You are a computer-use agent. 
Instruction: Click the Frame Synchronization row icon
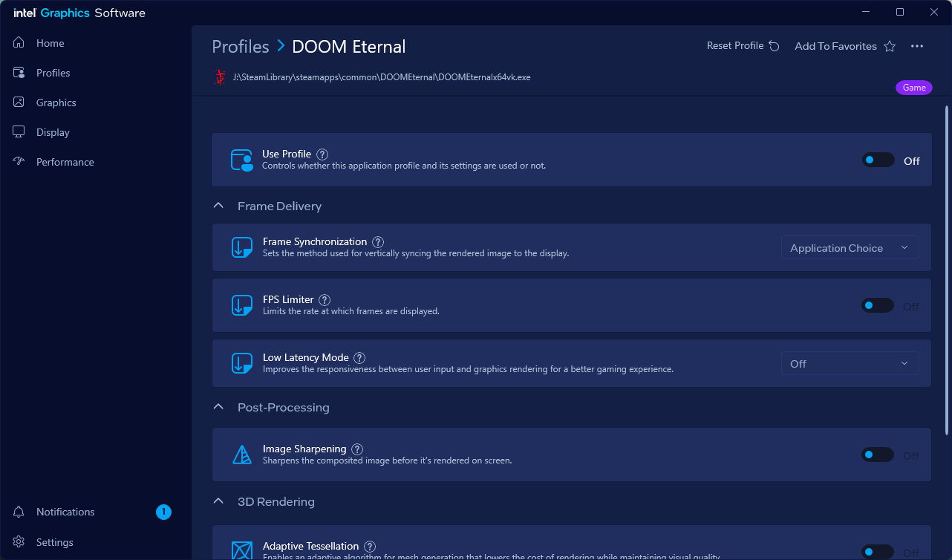[242, 247]
